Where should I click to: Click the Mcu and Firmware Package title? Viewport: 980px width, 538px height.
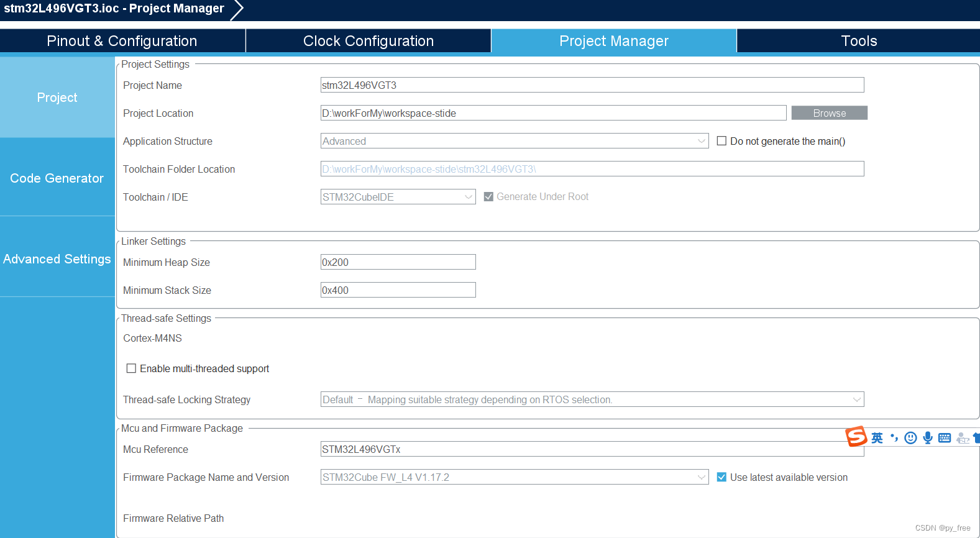(x=182, y=429)
